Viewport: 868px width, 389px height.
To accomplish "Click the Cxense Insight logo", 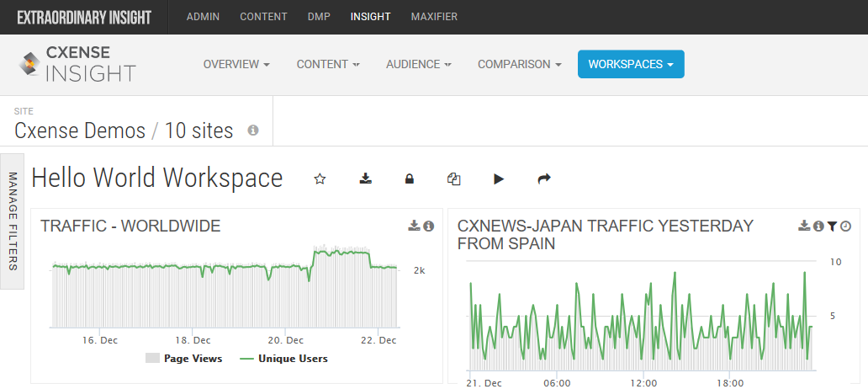I will pos(77,64).
